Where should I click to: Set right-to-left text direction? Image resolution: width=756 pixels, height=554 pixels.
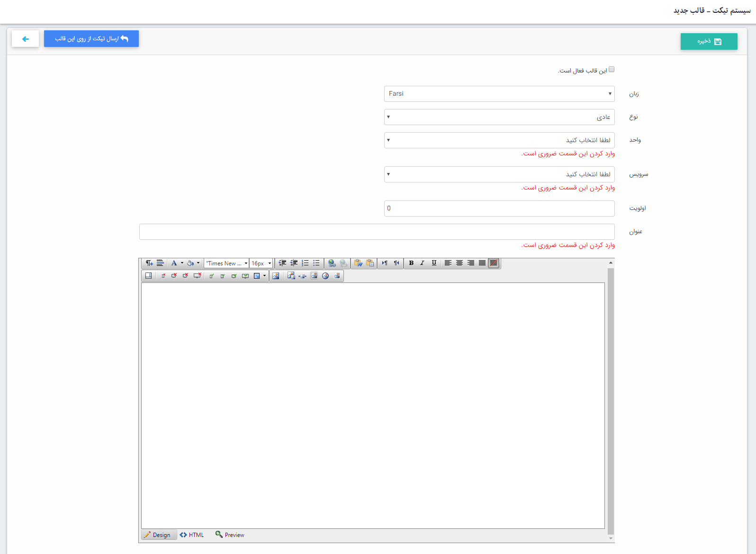point(396,263)
